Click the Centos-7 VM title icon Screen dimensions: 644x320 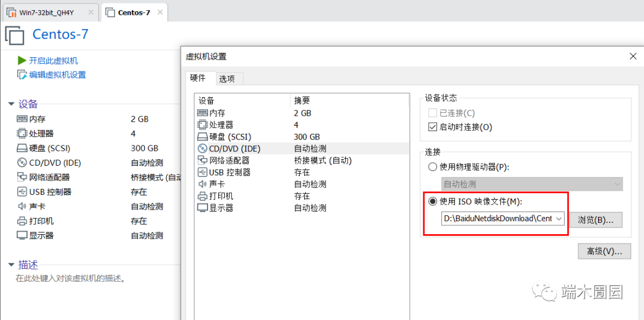(x=15, y=35)
